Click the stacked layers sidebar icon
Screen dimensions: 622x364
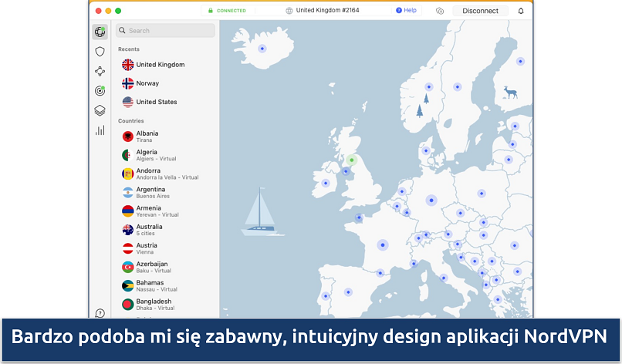tap(100, 110)
